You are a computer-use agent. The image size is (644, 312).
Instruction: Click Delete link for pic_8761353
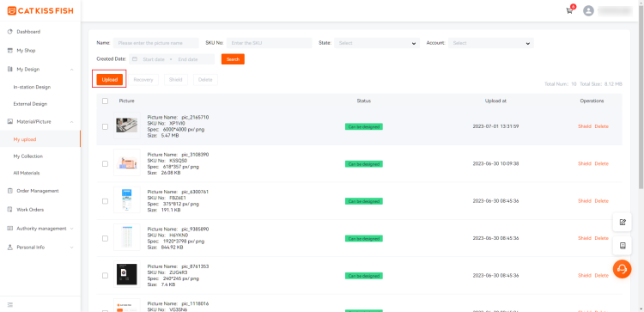pyautogui.click(x=602, y=275)
